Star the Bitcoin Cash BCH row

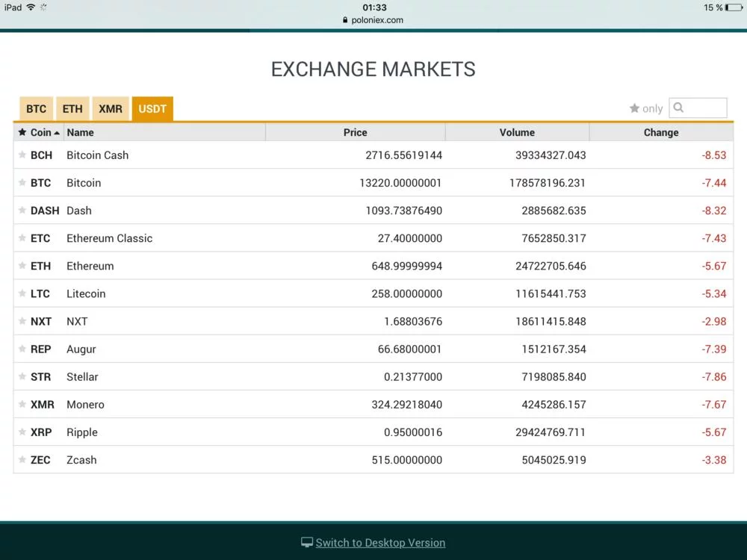[x=22, y=155]
